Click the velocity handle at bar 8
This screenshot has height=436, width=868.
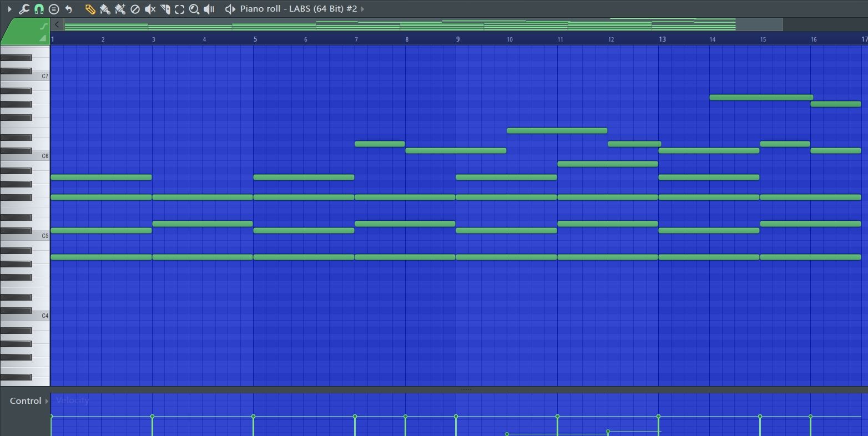(405, 416)
